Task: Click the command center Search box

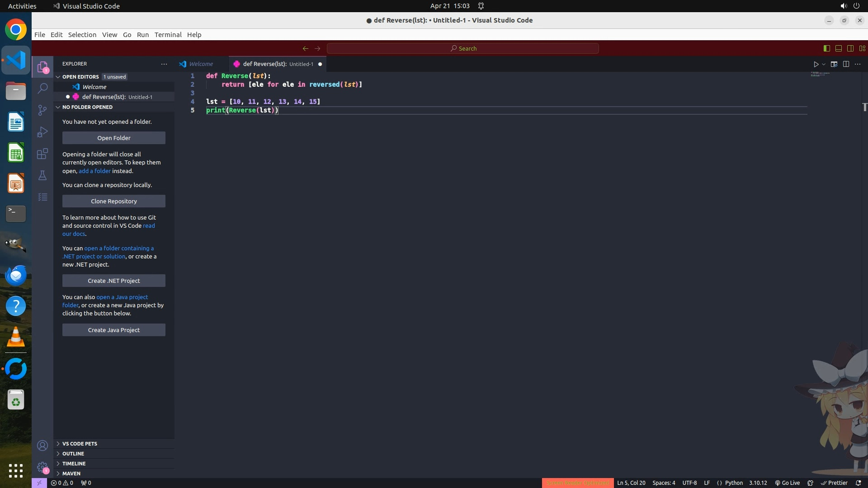Action: point(463,48)
